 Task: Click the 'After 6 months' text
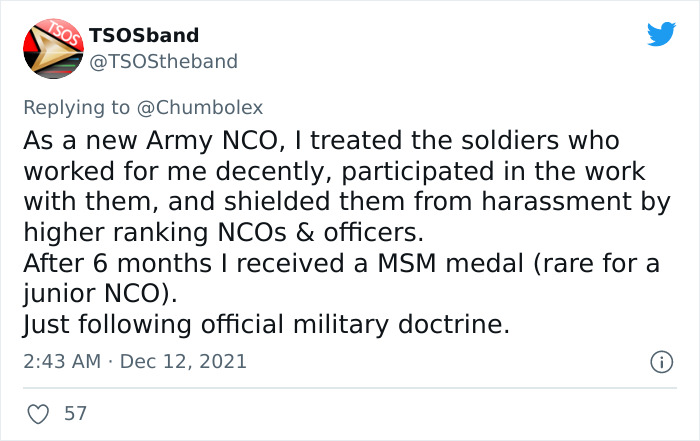(x=98, y=265)
